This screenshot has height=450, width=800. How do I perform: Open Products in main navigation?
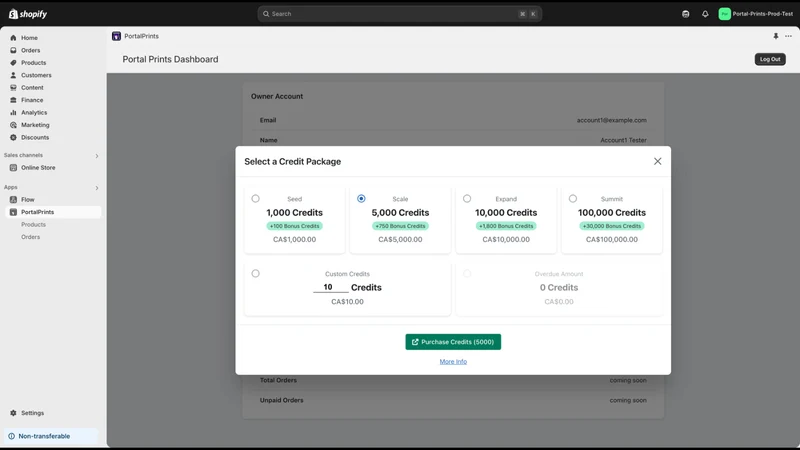point(33,63)
